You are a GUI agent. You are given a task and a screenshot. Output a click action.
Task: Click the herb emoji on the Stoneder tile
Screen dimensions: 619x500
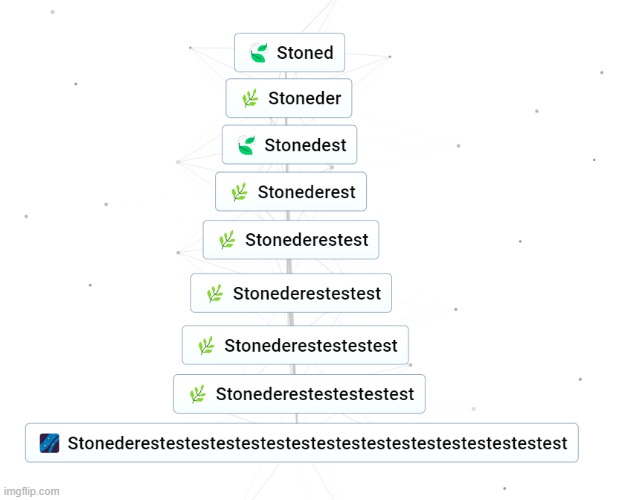(x=250, y=99)
